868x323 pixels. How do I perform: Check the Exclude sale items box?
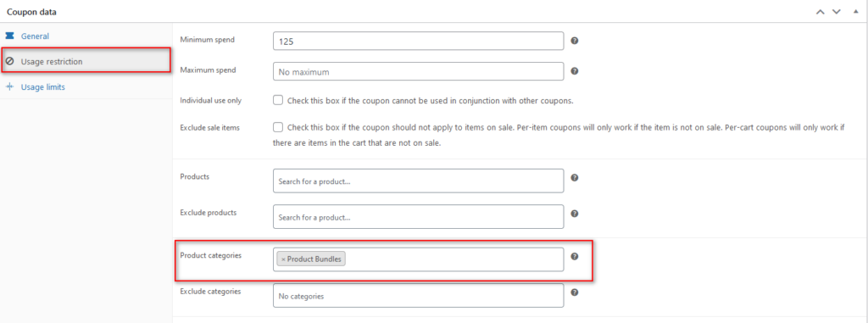coord(278,127)
